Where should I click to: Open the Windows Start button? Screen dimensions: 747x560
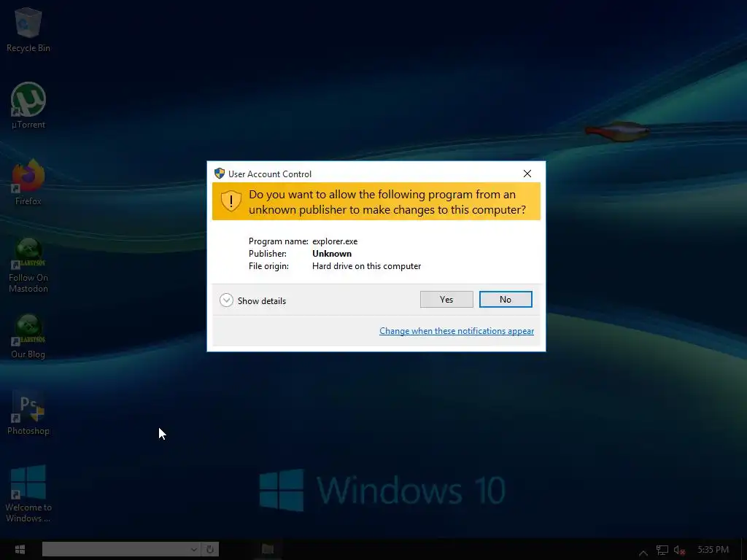click(20, 550)
